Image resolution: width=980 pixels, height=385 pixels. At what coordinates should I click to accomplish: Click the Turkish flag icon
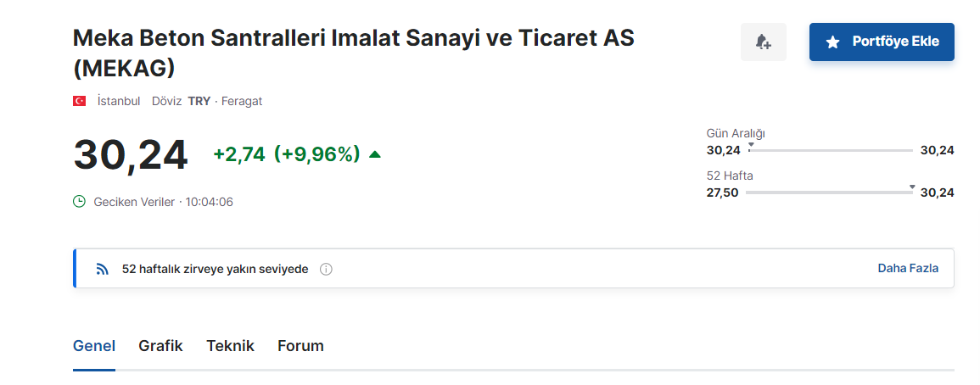(80, 101)
